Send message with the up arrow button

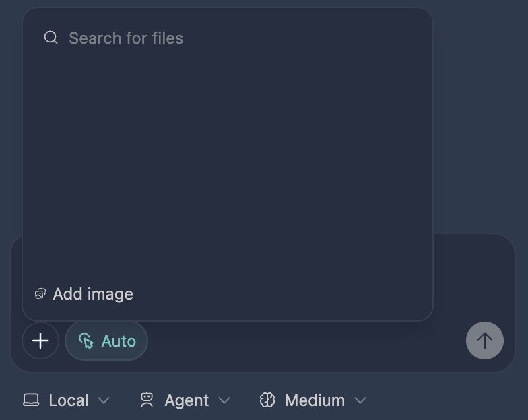point(485,341)
